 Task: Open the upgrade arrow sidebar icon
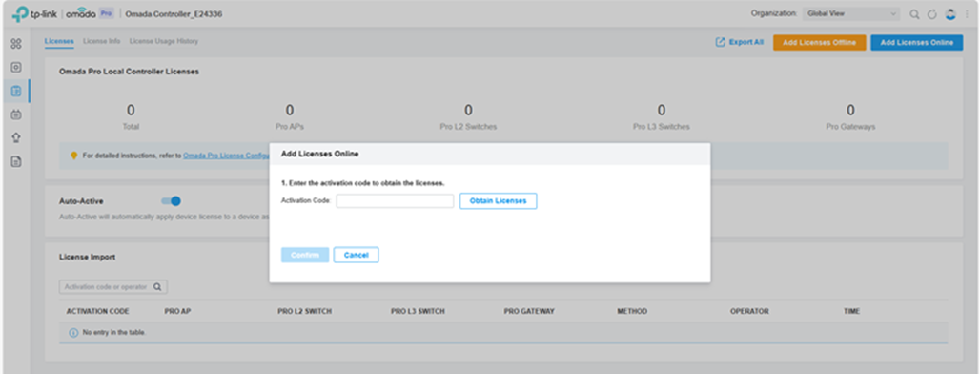tap(16, 138)
